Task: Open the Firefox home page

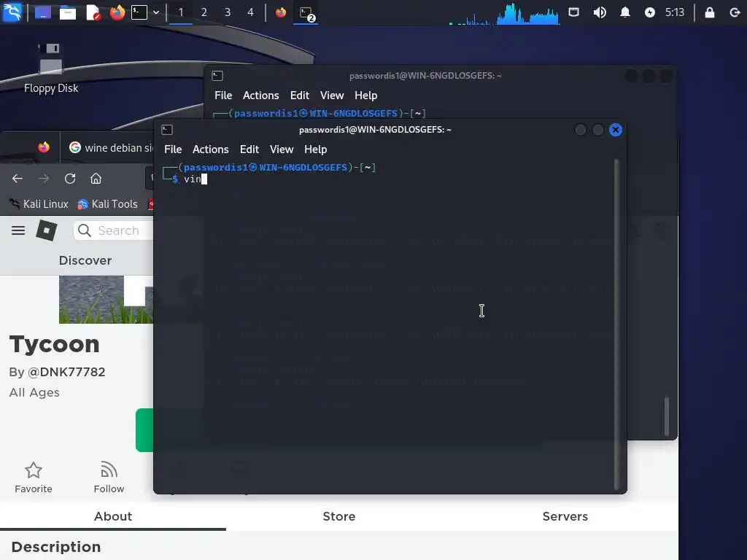Action: 96,179
